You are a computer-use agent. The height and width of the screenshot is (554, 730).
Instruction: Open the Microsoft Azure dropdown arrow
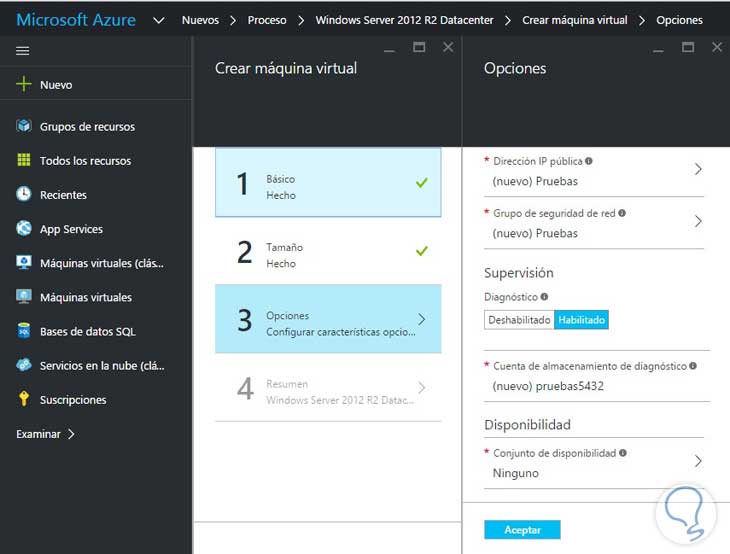point(158,19)
